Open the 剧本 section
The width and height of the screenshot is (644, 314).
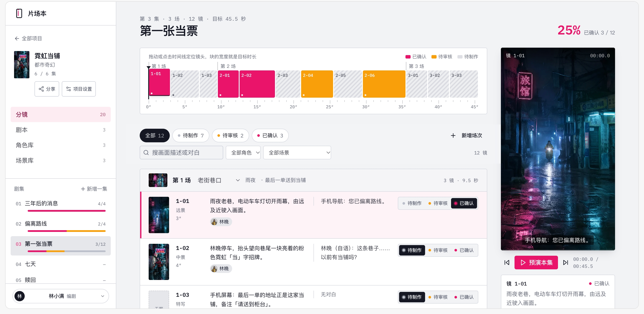(60, 130)
